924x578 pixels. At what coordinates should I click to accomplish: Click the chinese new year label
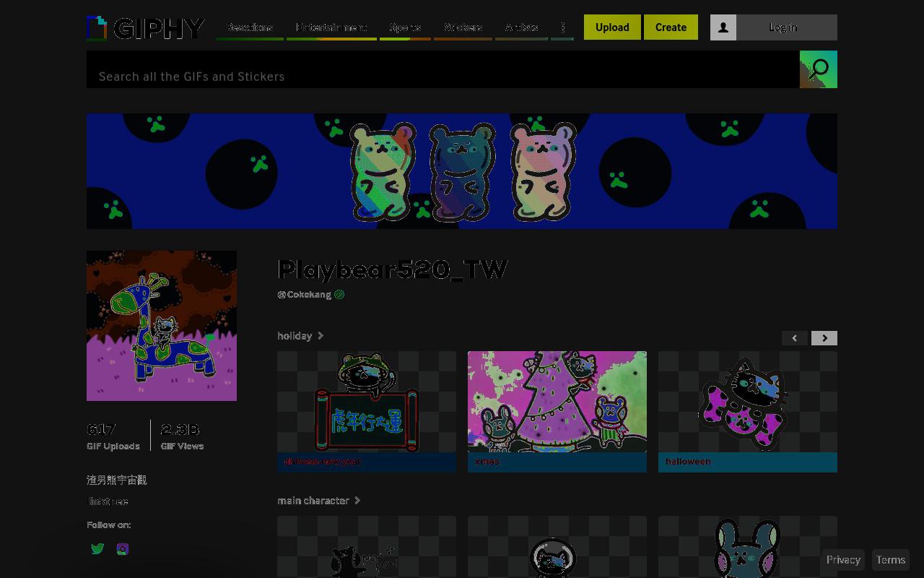click(x=322, y=462)
